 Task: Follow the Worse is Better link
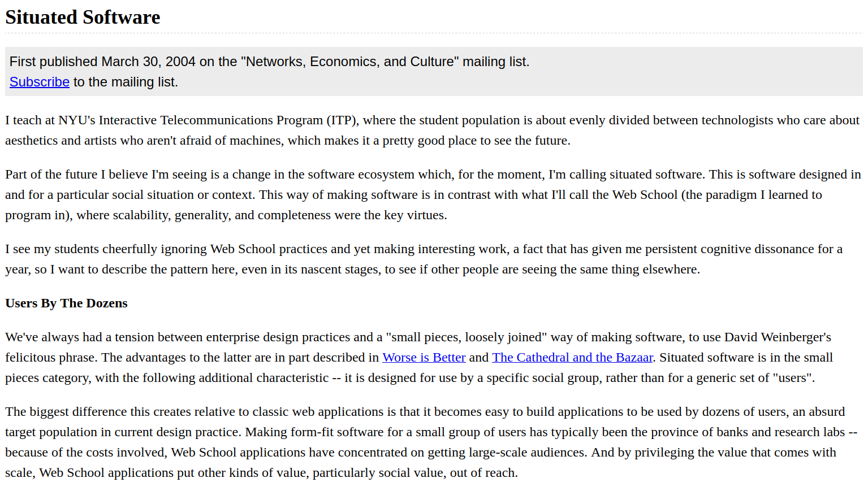(424, 358)
